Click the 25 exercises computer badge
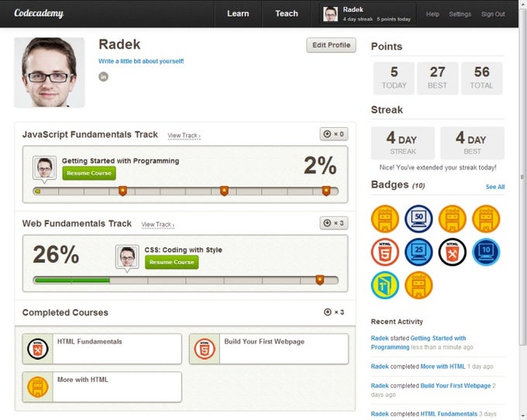The height and width of the screenshot is (420, 527). [418, 252]
